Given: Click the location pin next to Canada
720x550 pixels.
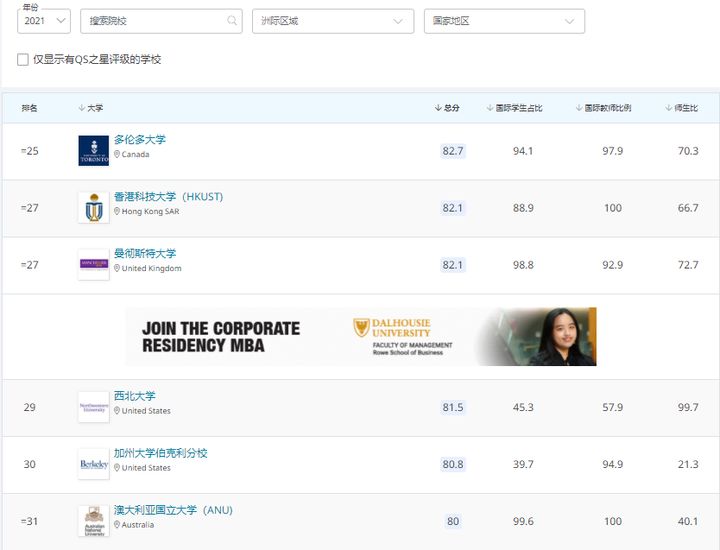Looking at the screenshot, I should [117, 154].
